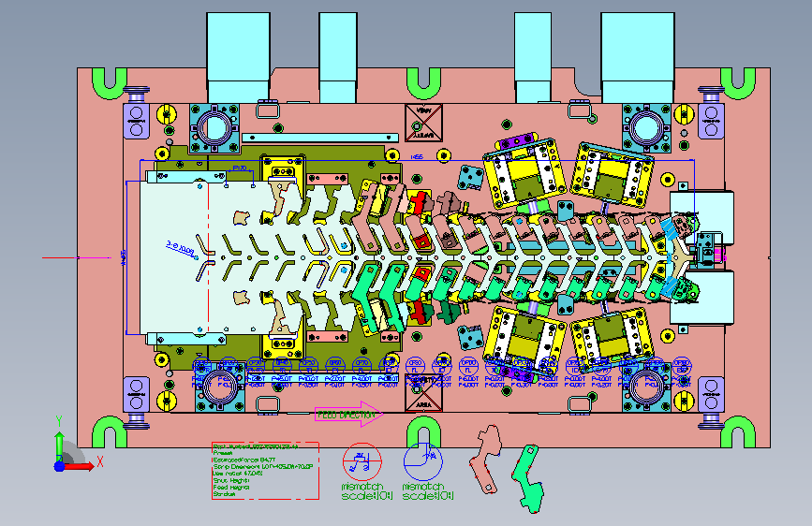Viewport: 812px width, 526px height.
Task: Select the mismatch scale text under the blue circle
Action: [428, 491]
